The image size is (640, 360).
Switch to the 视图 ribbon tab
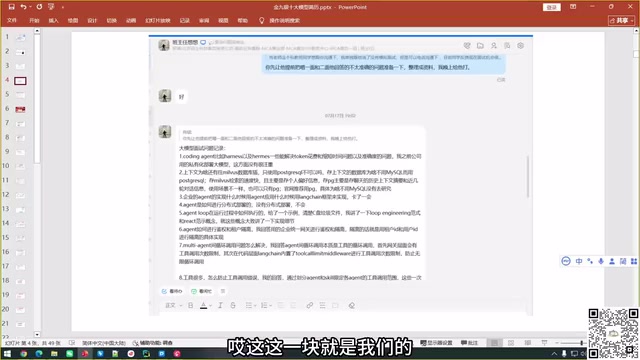point(223,20)
